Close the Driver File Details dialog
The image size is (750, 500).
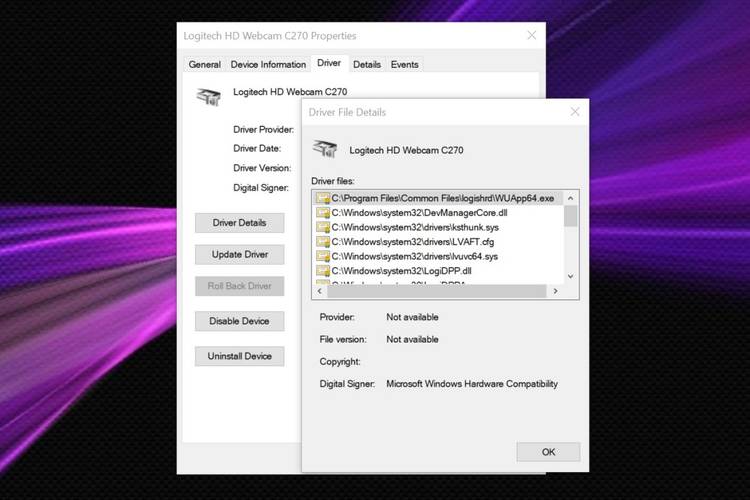pos(575,112)
